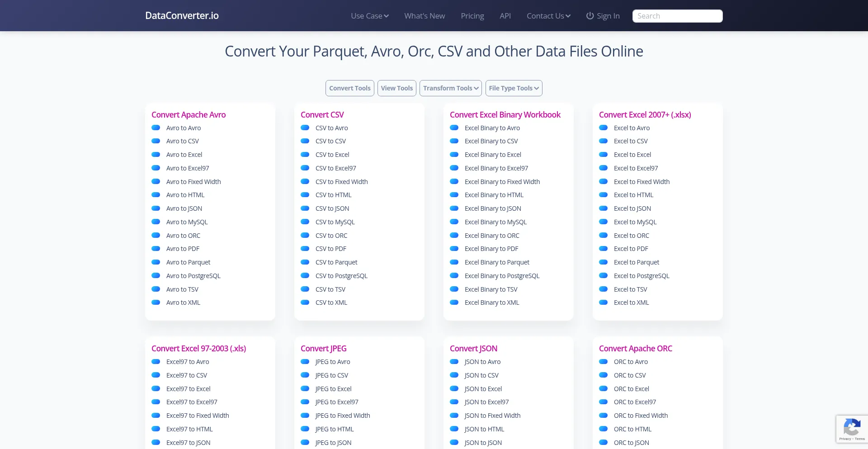Screen dimensions: 868x449
Task: Click the bullet icon next to ORC to HTML
Action: tap(604, 429)
